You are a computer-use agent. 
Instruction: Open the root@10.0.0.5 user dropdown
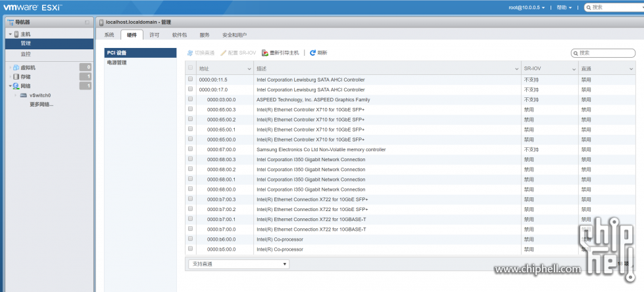526,7
